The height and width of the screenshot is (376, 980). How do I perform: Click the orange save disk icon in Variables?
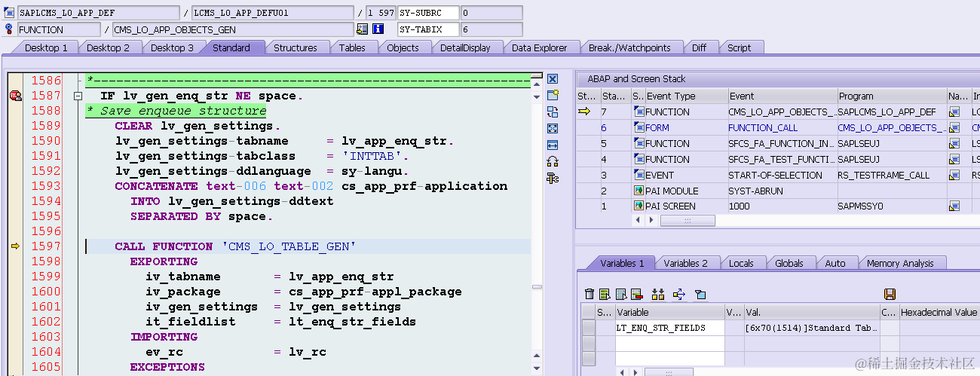tap(890, 294)
